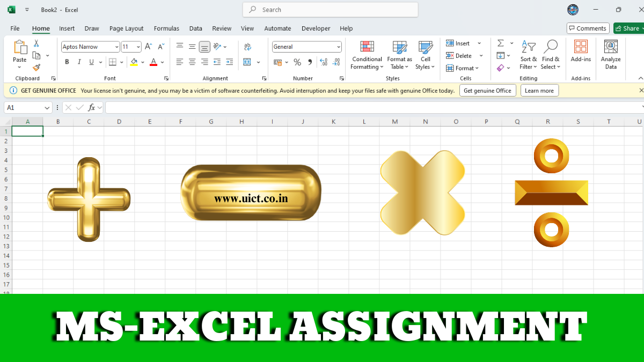Open the font size dropdown

click(138, 47)
